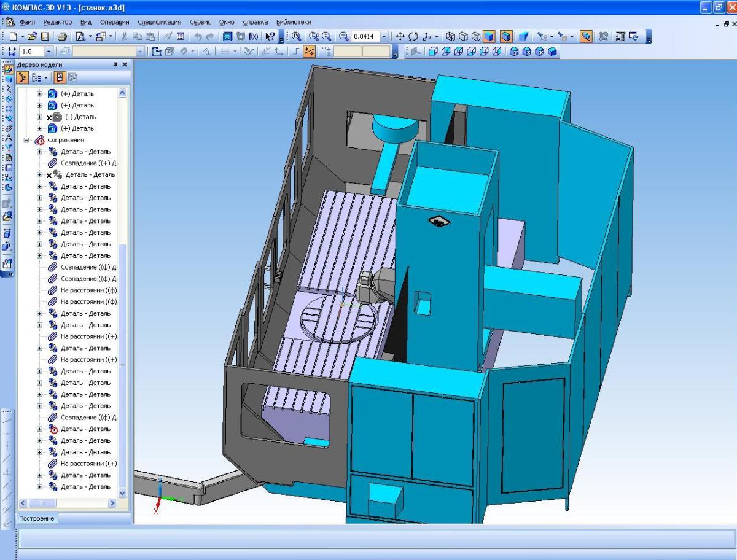Click the Rebuild model icon
The image size is (737, 560).
(632, 37)
